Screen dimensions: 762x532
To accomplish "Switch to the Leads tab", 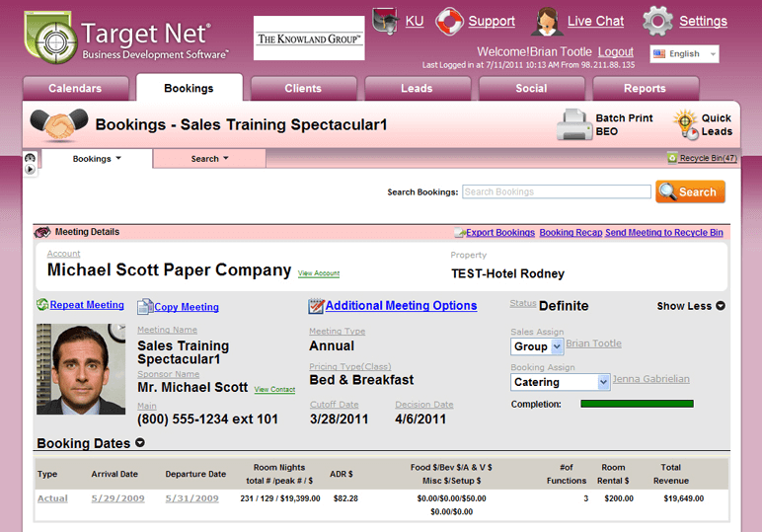I will [x=417, y=89].
